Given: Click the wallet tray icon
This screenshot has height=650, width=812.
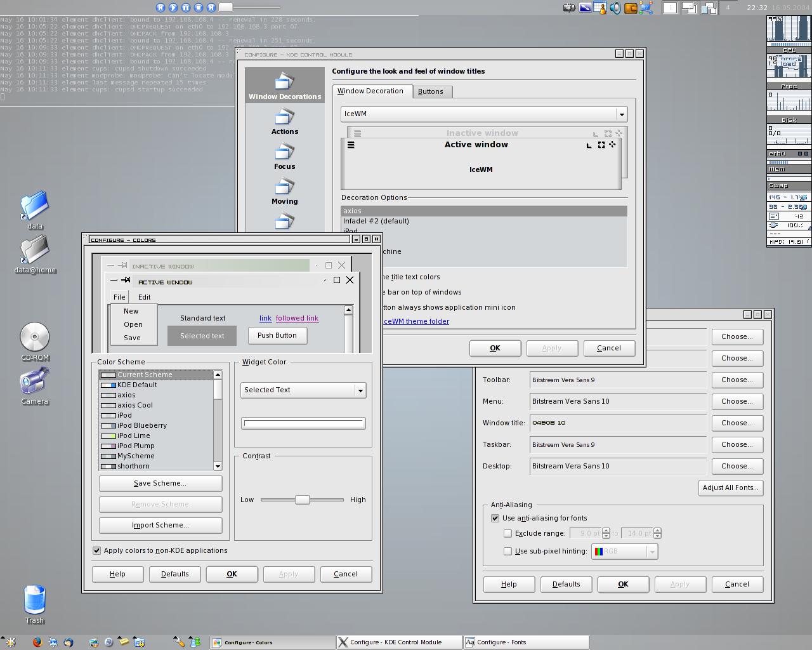Looking at the screenshot, I should (631, 8).
